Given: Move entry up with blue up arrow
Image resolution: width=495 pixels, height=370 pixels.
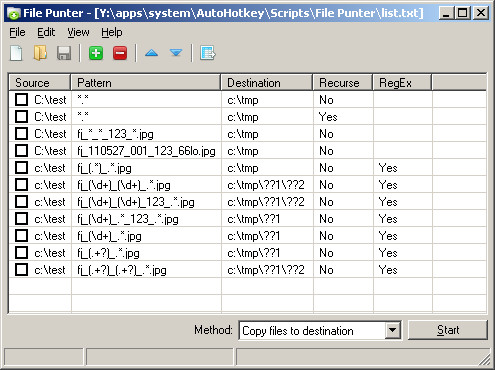Looking at the screenshot, I should tap(152, 53).
